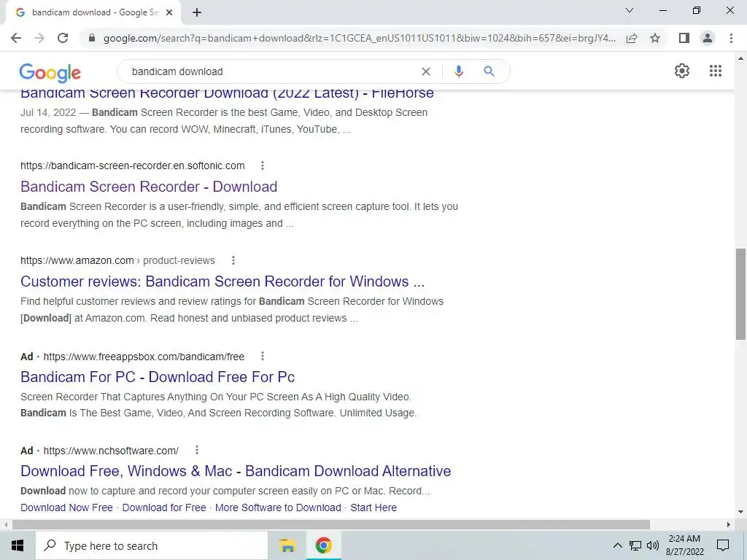Open options for the amazon.com result

click(x=233, y=260)
